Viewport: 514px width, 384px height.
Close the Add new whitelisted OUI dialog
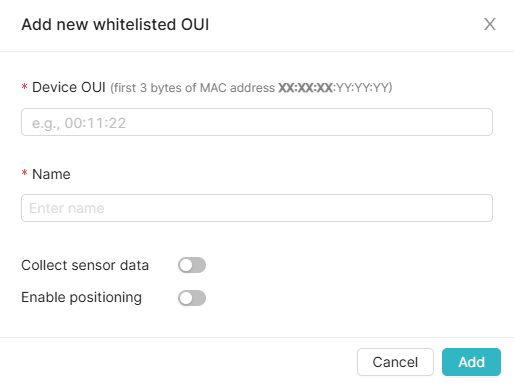click(490, 24)
